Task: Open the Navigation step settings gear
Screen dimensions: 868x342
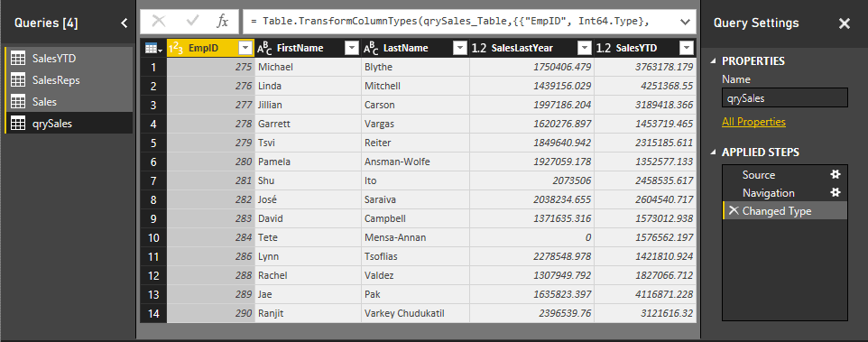Action: coord(836,192)
